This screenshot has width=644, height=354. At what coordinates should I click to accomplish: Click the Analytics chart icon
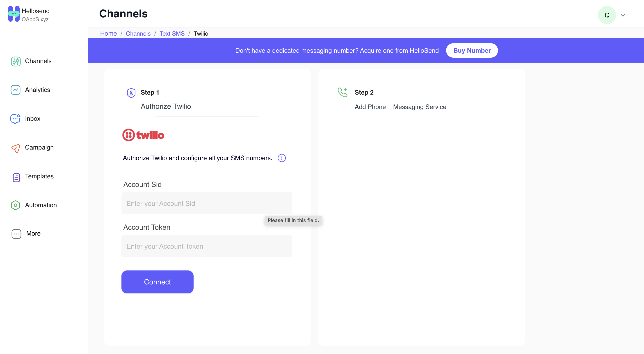point(16,90)
